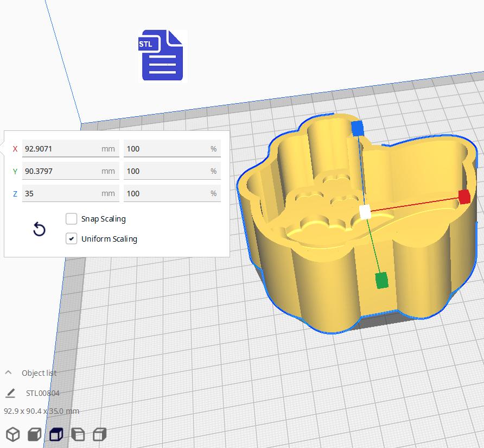The image size is (484, 448).
Task: Select the top view cube icon
Action: pyautogui.click(x=56, y=434)
